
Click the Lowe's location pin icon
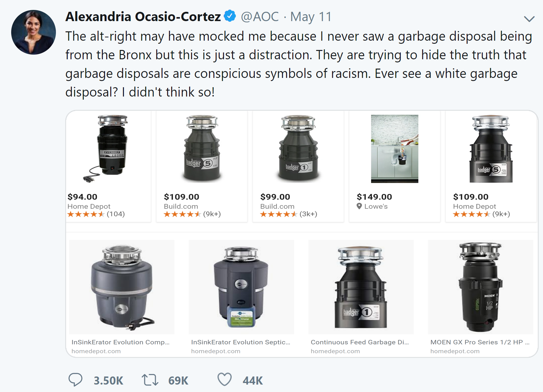(359, 206)
